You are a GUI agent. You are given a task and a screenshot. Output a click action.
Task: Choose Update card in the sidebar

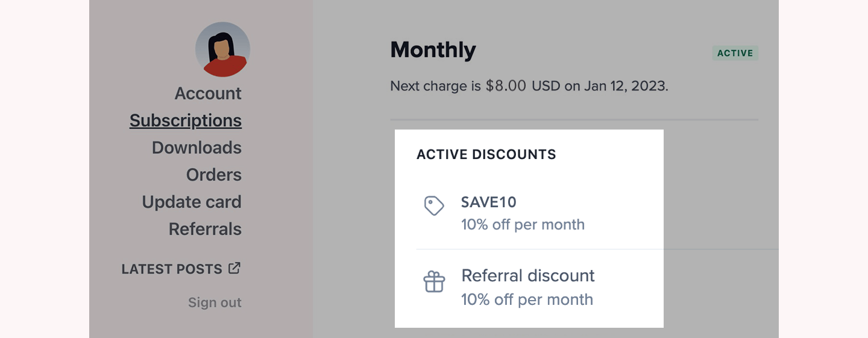tap(192, 202)
